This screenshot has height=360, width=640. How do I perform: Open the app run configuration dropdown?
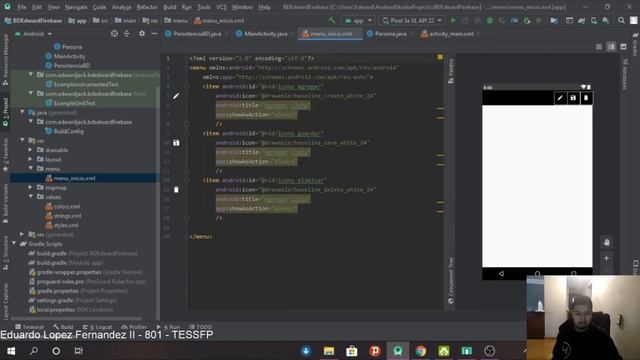pos(358,20)
